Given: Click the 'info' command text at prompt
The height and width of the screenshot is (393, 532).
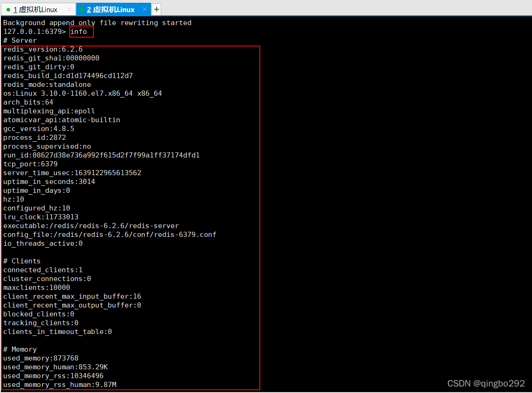Looking at the screenshot, I should coord(79,32).
